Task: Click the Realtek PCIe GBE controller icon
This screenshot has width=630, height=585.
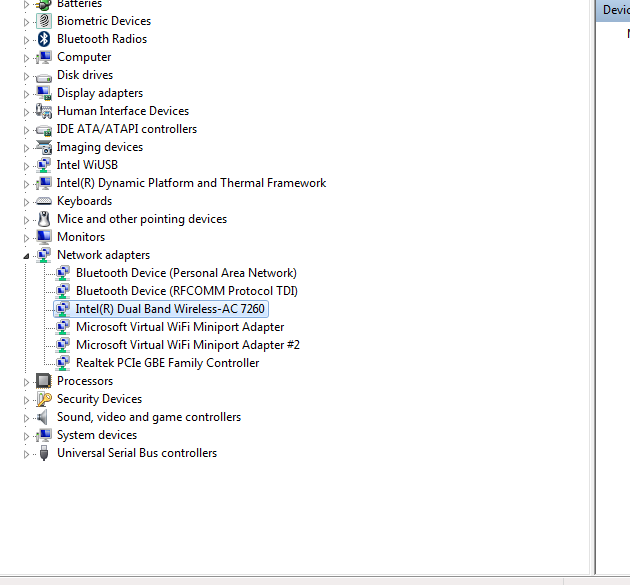Action: tap(63, 363)
